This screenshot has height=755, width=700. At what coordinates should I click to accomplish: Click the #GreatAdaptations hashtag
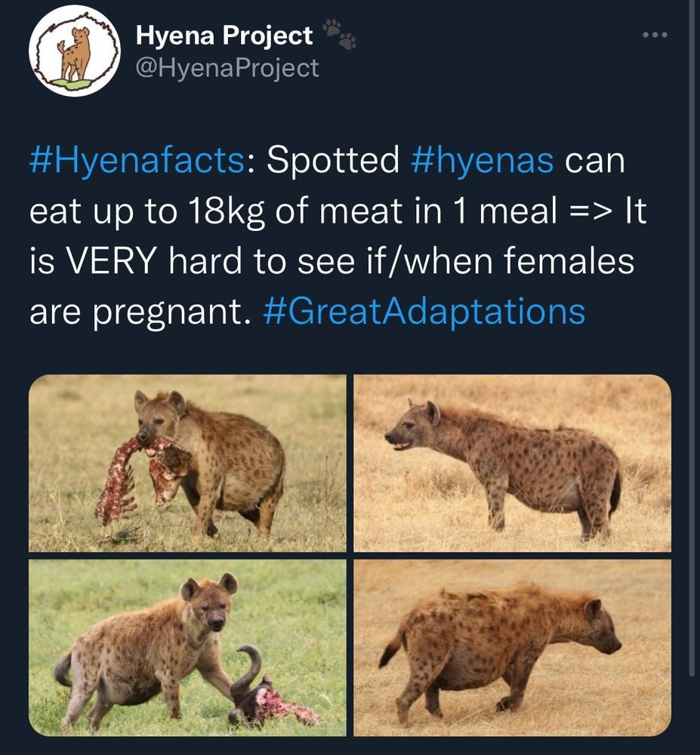pos(424,310)
